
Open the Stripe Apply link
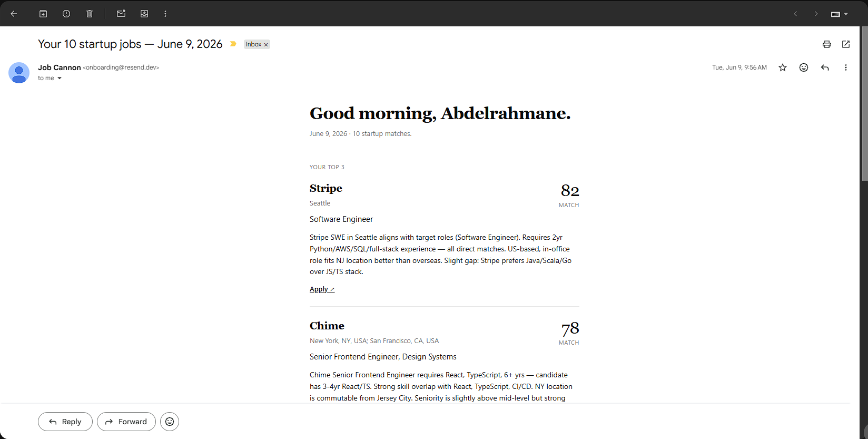pos(322,289)
